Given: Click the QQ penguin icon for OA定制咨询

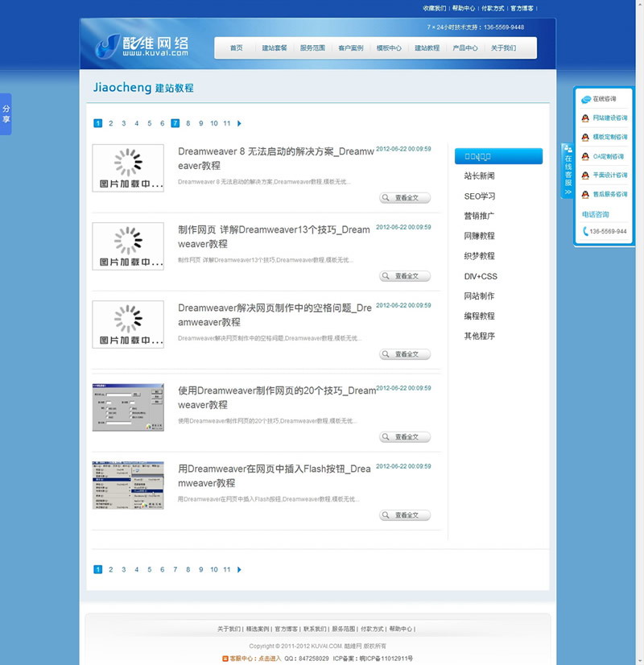Looking at the screenshot, I should pyautogui.click(x=585, y=156).
